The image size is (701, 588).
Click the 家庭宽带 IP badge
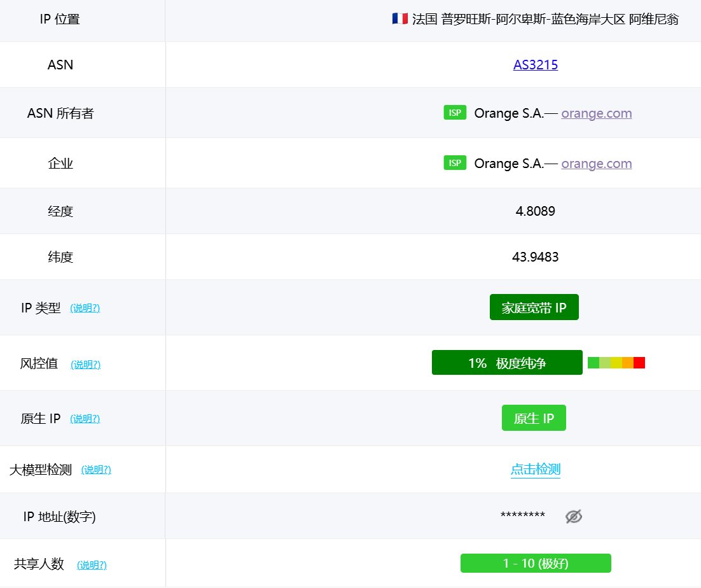click(x=534, y=307)
